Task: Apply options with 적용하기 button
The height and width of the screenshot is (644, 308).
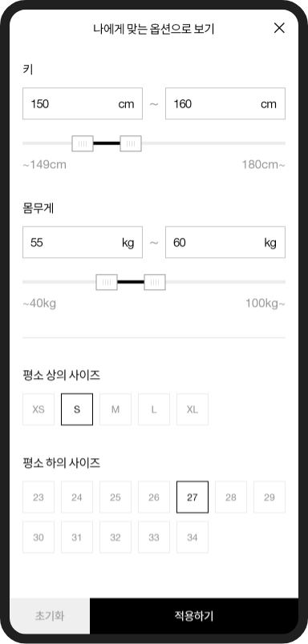Action: [x=194, y=616]
